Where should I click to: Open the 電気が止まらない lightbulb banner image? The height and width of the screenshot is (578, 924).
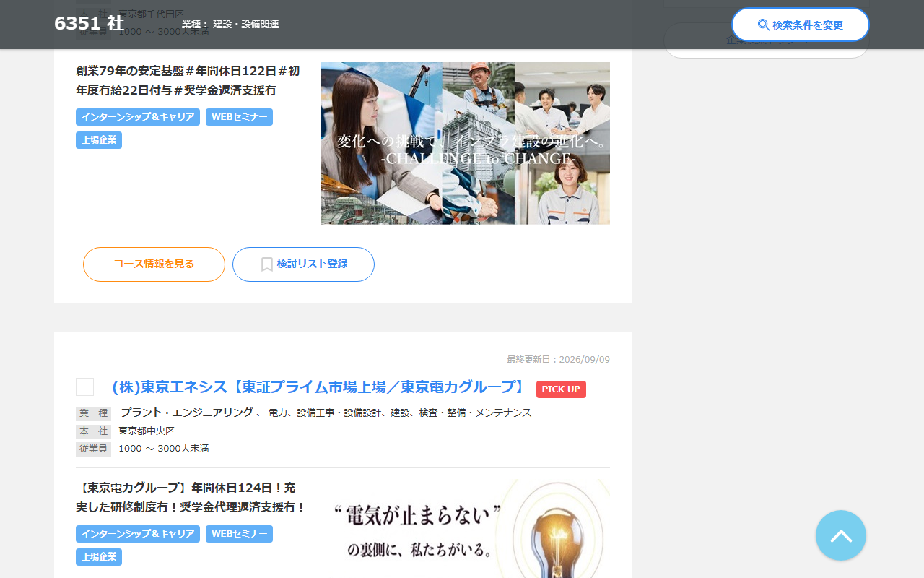(x=466, y=528)
